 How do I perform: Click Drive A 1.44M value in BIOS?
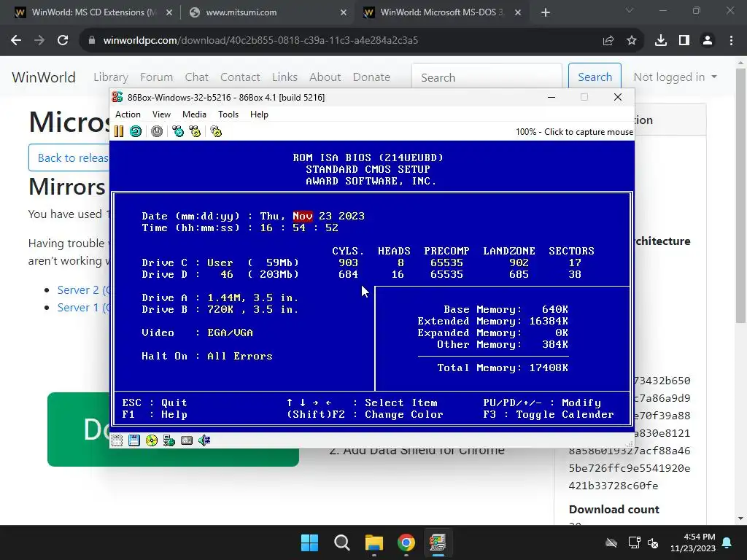[x=253, y=298]
